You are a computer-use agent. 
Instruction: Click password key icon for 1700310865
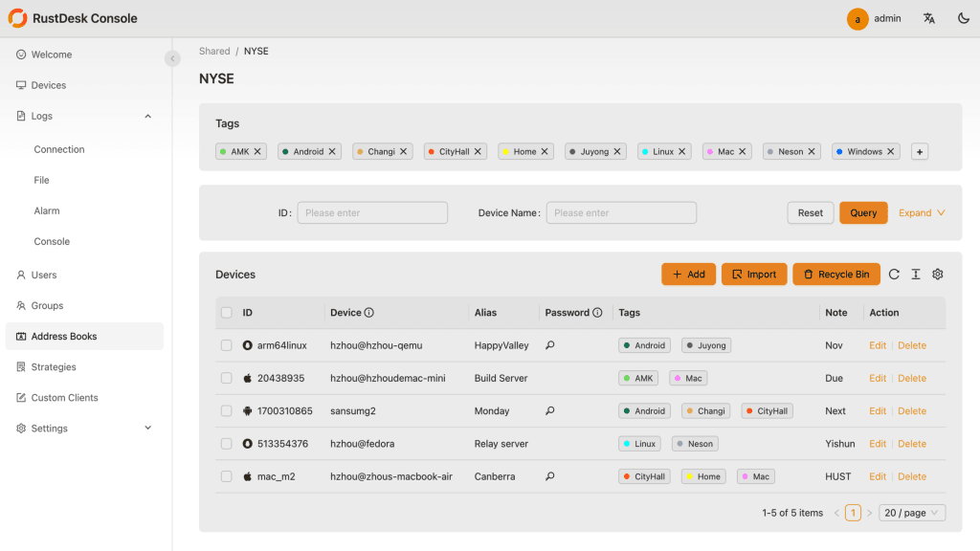(550, 410)
